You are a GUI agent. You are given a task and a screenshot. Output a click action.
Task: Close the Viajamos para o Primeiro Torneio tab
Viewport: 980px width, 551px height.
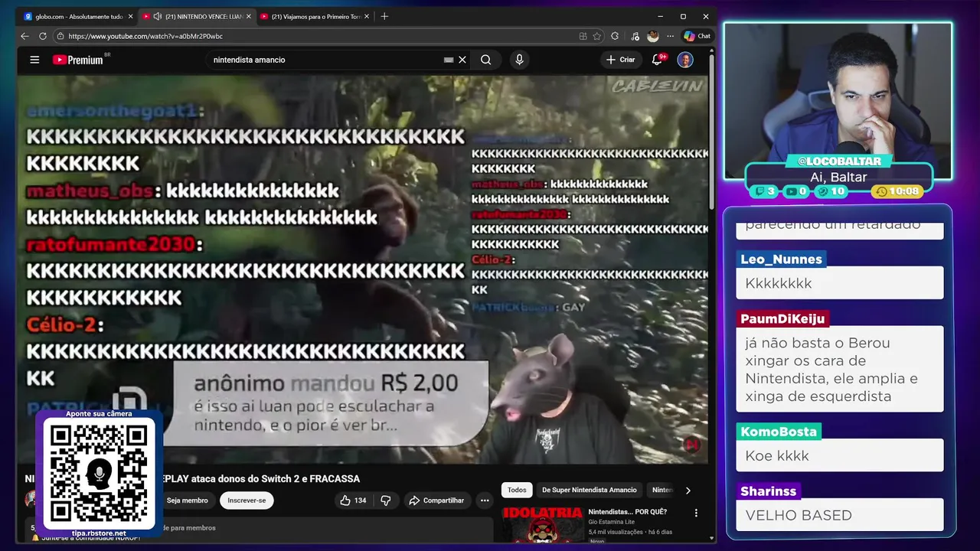366,16
